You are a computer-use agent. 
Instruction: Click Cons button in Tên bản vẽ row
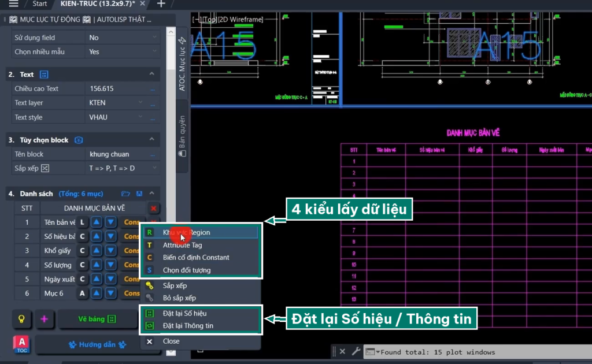(x=132, y=222)
